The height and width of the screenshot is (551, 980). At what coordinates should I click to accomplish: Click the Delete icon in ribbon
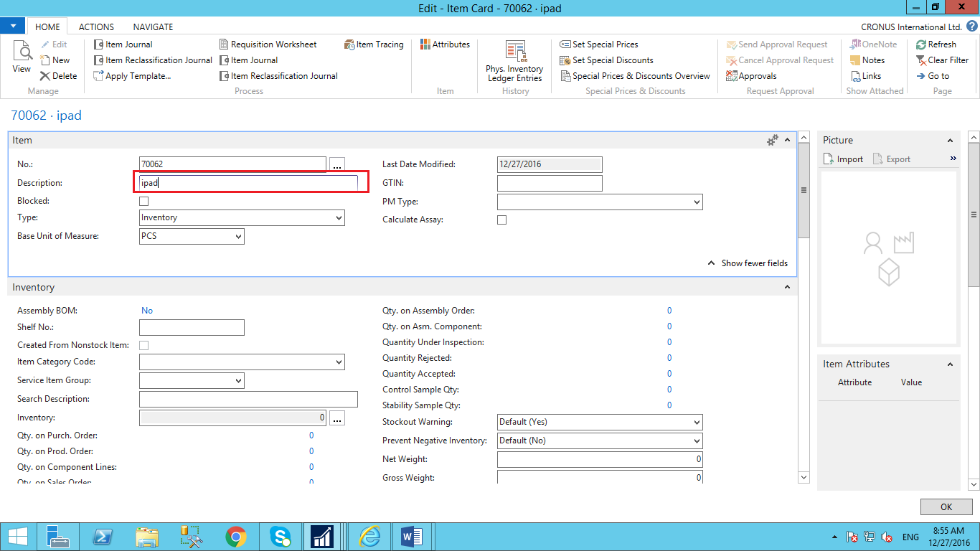pyautogui.click(x=46, y=76)
